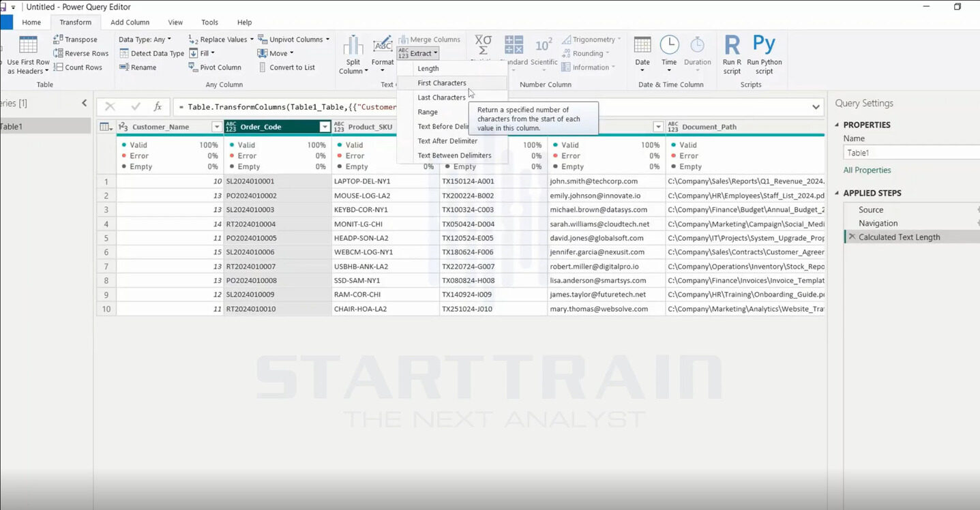
Task: Click the Duration stopwatch icon
Action: click(697, 45)
